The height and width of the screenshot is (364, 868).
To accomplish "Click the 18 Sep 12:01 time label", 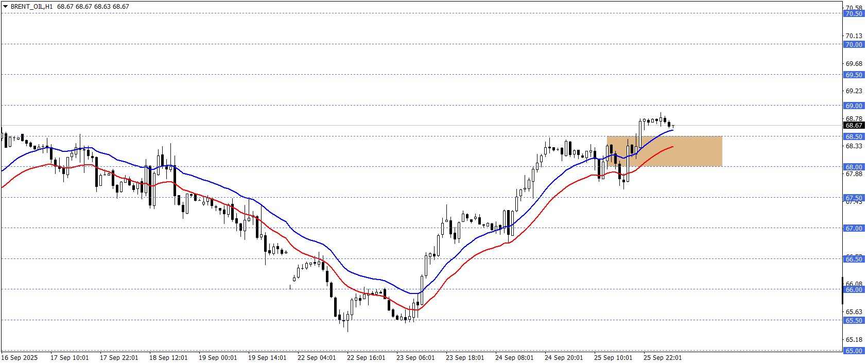I will 168,358.
